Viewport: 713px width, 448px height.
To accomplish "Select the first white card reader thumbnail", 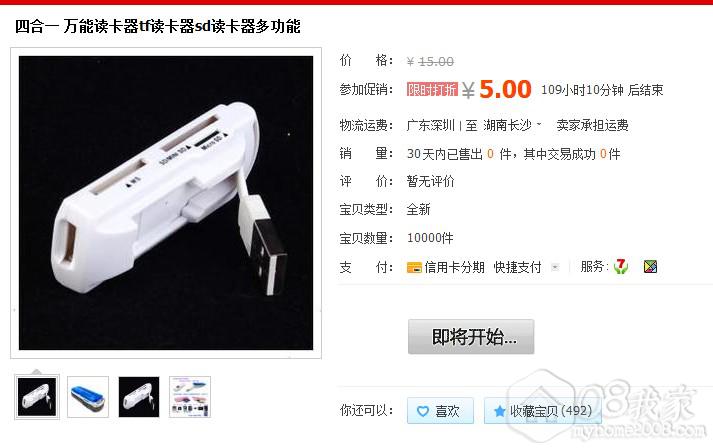I will 37,397.
